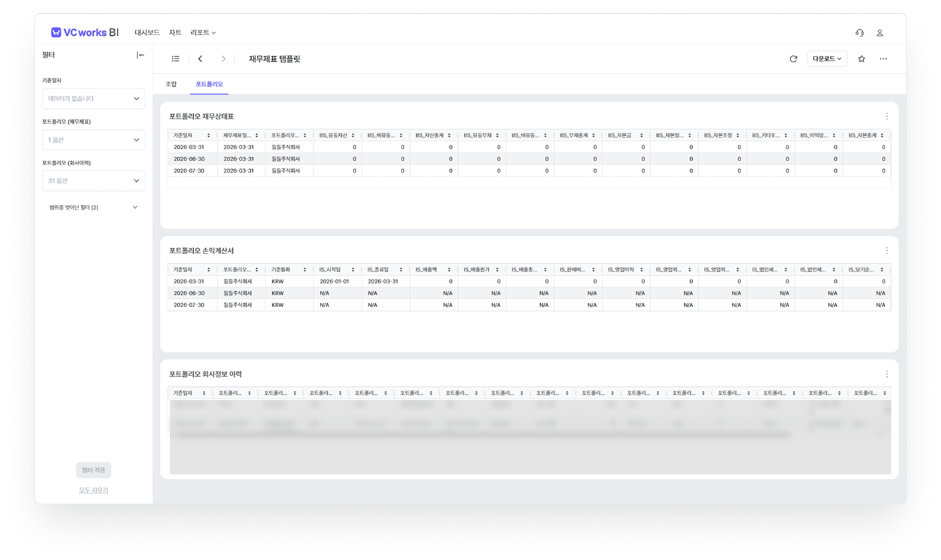Sort by IS_영업이익 column arrows
The width and height of the screenshot is (941, 560).
point(641,270)
